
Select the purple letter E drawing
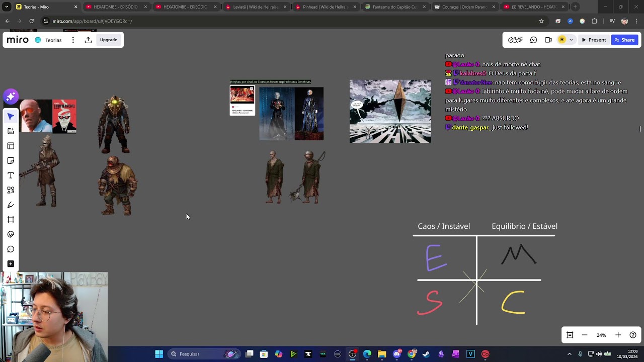(436, 258)
